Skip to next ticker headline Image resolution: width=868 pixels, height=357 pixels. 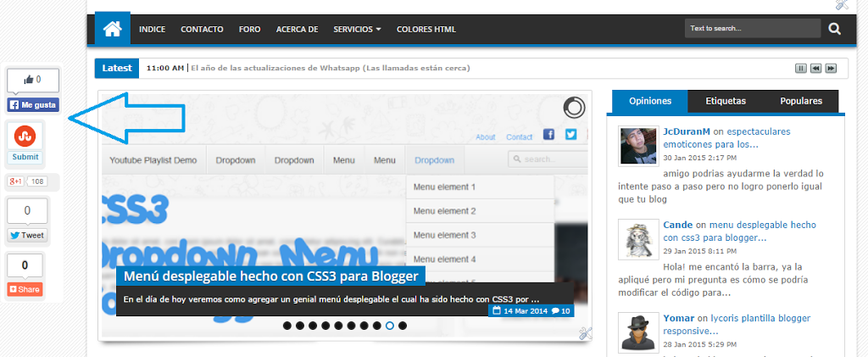pos(831,68)
